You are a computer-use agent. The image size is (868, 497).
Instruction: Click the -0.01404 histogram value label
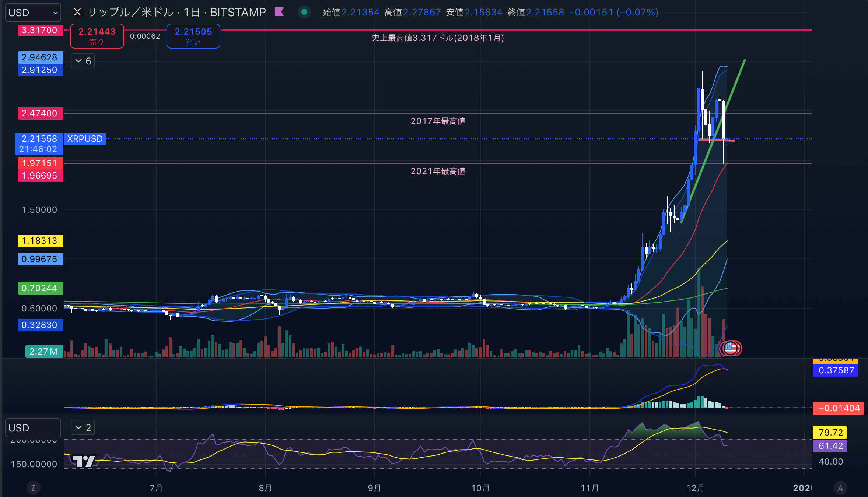pyautogui.click(x=839, y=408)
